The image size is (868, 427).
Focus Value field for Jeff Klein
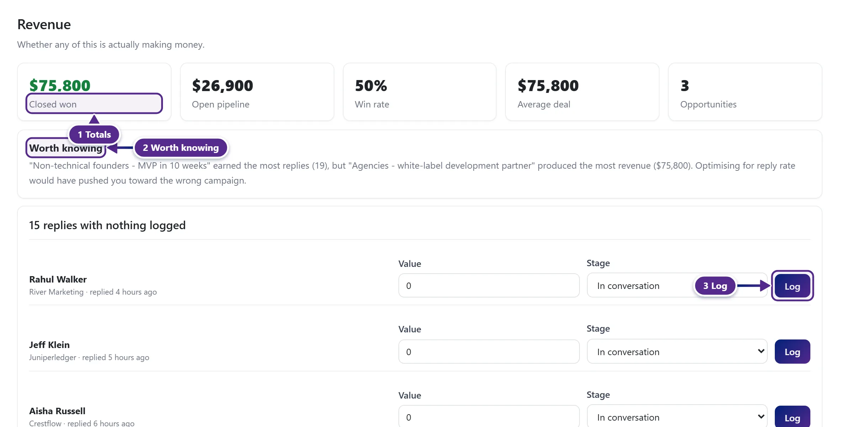pos(489,352)
